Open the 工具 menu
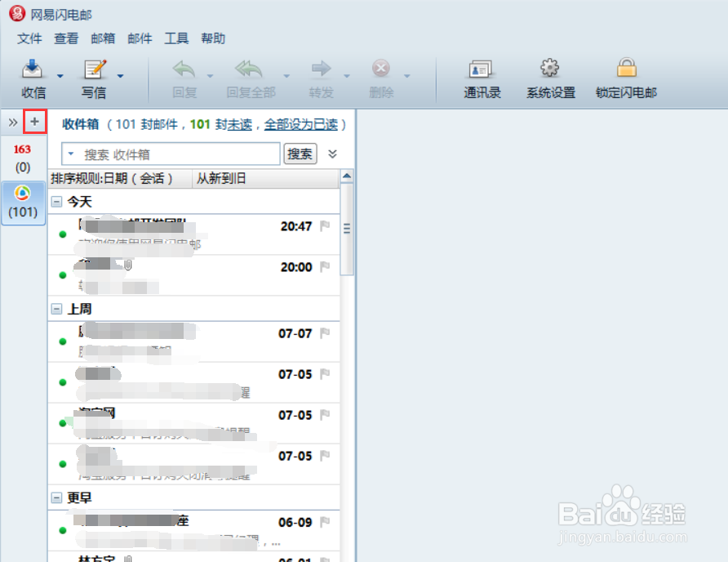The image size is (728, 562). (x=176, y=38)
